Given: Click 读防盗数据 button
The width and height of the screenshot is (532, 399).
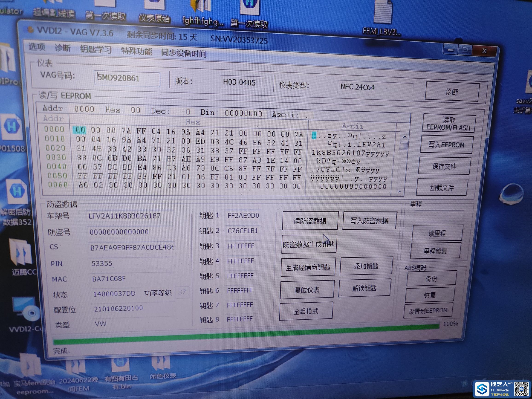Looking at the screenshot, I should tap(310, 220).
